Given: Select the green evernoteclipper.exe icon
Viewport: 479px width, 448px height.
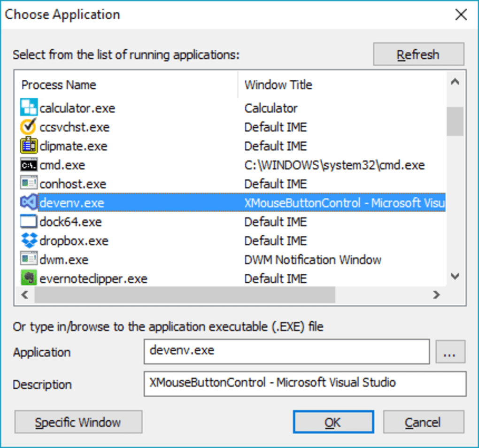Looking at the screenshot, I should [28, 278].
